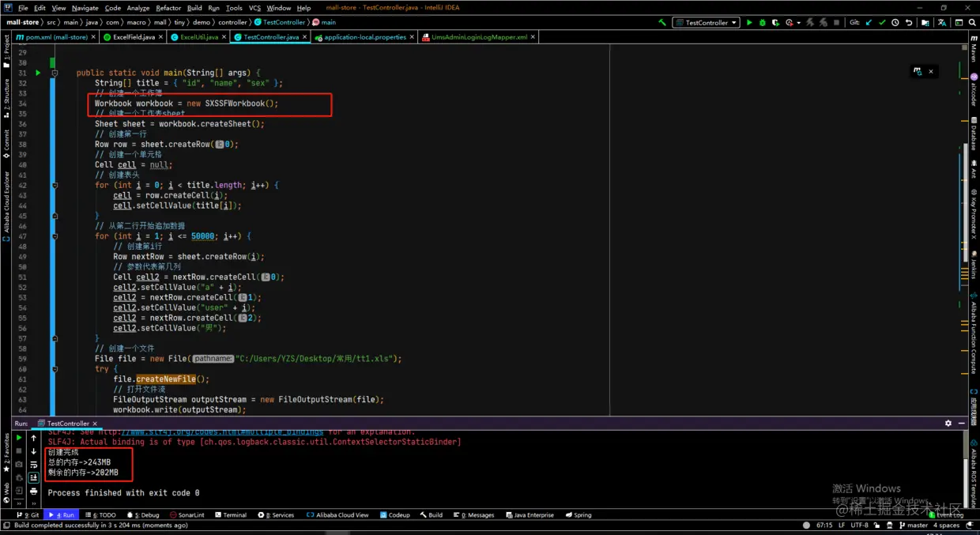Change indent setting 4 spaces

tap(947, 525)
